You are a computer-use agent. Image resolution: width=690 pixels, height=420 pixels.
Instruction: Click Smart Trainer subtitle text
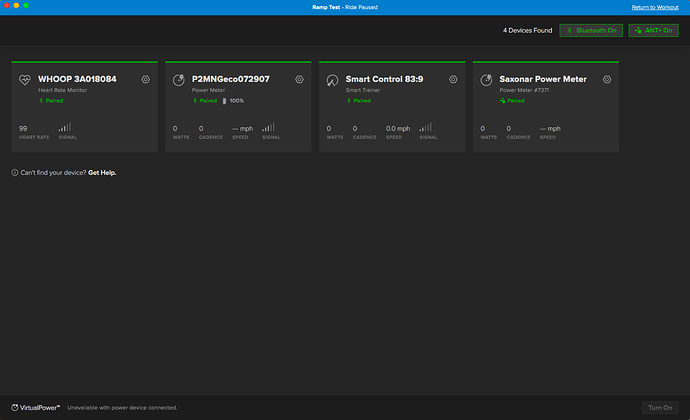tap(363, 90)
